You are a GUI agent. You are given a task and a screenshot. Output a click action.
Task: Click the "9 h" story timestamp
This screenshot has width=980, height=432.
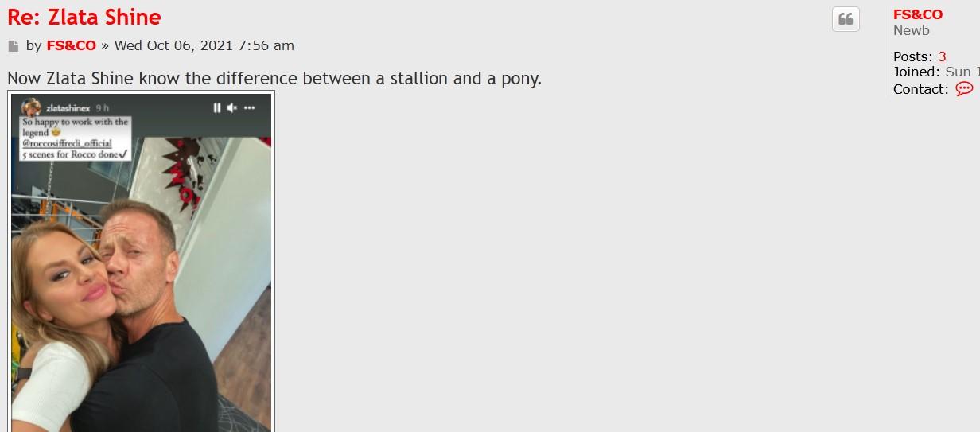pyautogui.click(x=103, y=107)
